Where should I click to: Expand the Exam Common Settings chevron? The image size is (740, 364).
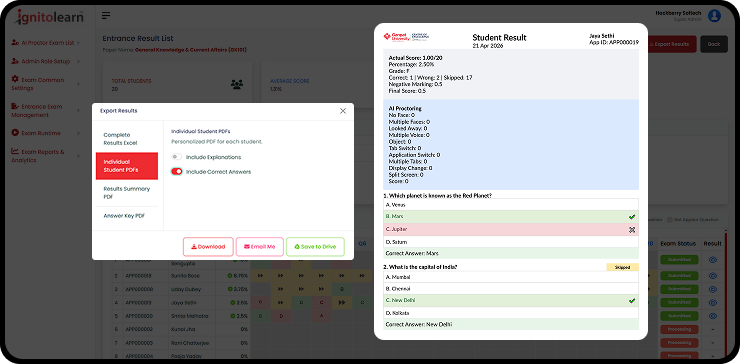[78, 84]
